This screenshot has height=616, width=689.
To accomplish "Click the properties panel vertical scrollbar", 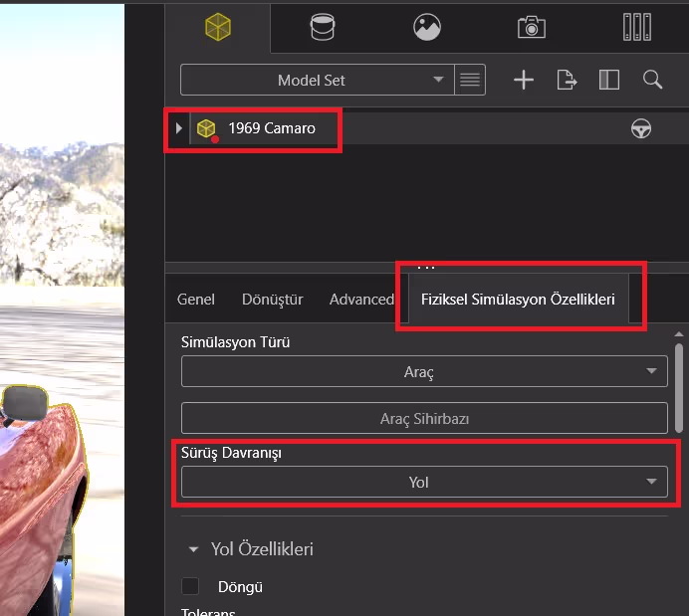I will click(679, 388).
